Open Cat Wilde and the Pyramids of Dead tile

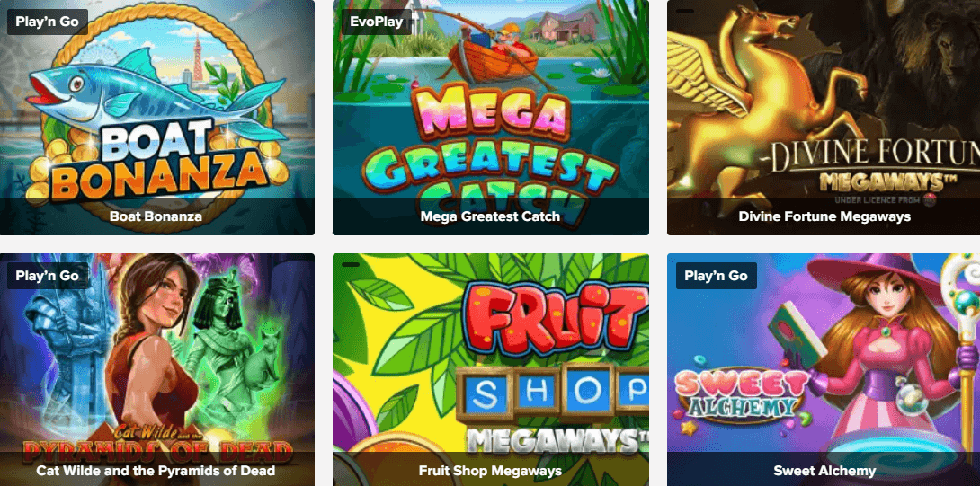tap(156, 370)
